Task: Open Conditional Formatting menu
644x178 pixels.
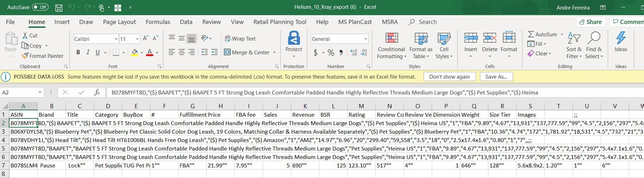Action: (x=391, y=46)
